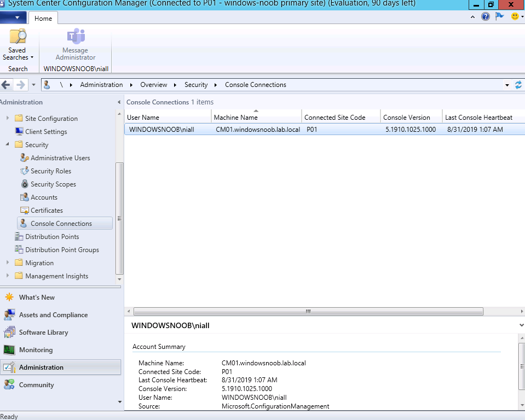Click Administration in the breadcrumb path
525x420 pixels.
101,85
